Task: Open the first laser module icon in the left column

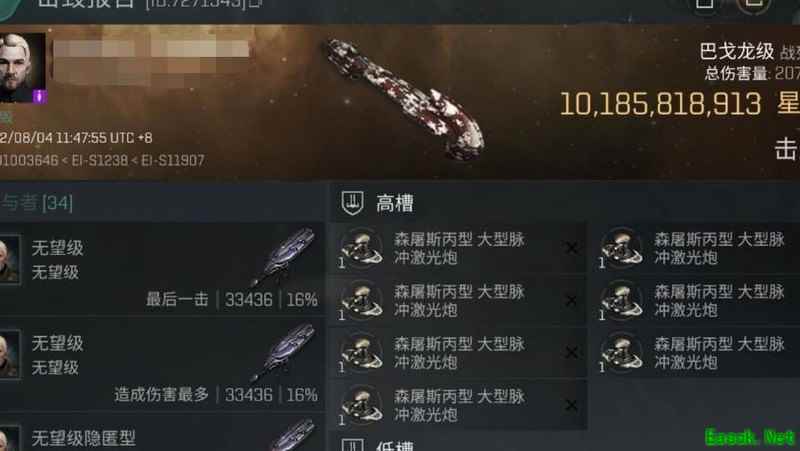Action: click(362, 248)
